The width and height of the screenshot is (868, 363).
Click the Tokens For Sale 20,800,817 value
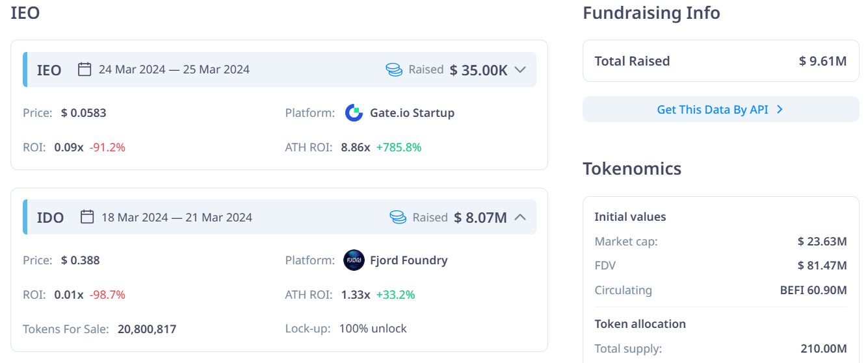tap(147, 329)
